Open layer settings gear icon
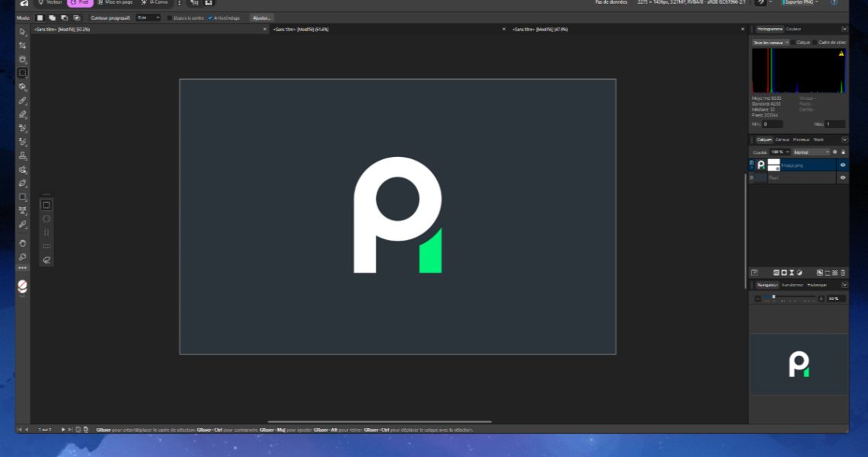Screen dimensions: 868x457 [834, 152]
